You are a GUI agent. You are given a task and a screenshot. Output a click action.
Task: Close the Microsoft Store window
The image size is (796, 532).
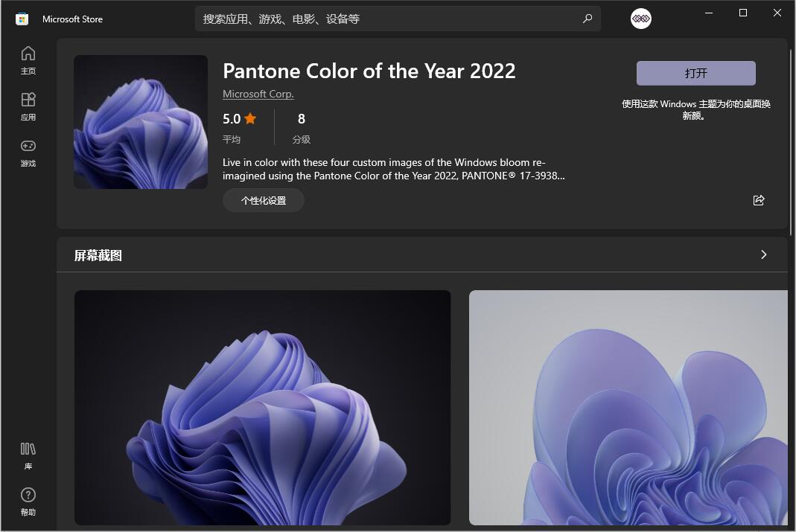[x=777, y=13]
